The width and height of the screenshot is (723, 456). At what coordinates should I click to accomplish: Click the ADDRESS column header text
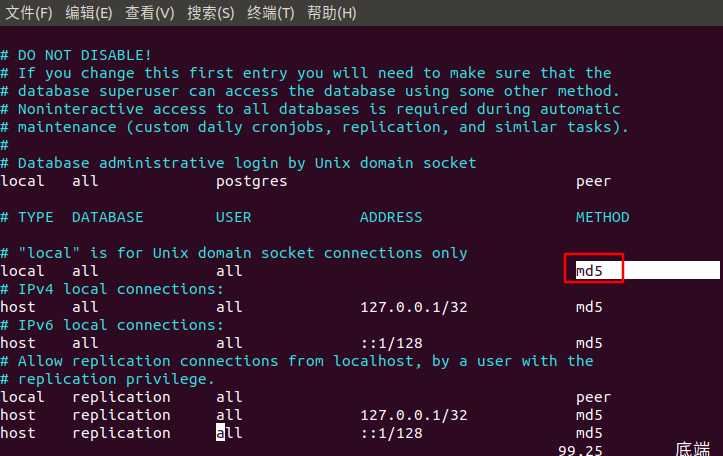point(391,217)
